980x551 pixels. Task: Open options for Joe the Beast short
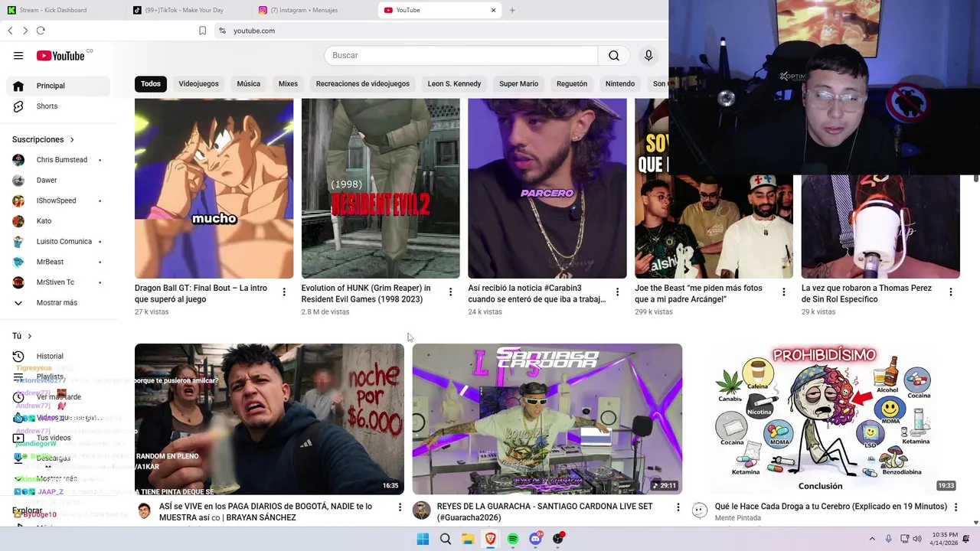783,292
